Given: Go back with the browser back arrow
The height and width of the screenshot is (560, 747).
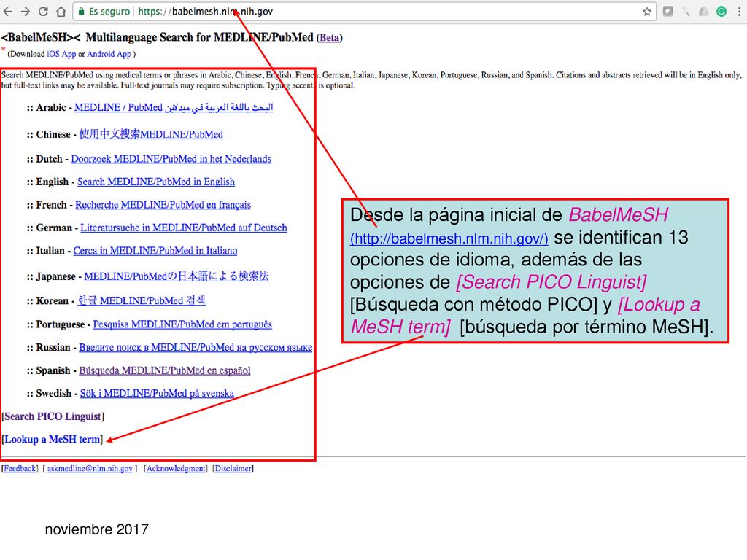Looking at the screenshot, I should (7, 12).
